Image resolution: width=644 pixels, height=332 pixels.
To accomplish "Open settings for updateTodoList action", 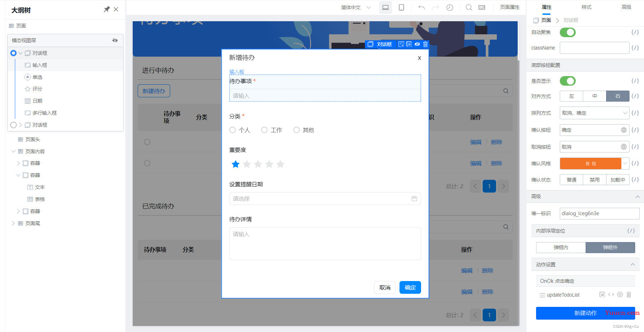I will click(x=620, y=294).
